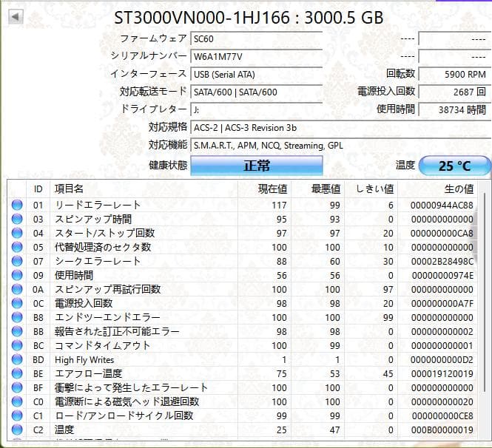492x448 pixels.
Task: Select the 代替処理済のセクタ数 attribute row
Action: point(242,247)
